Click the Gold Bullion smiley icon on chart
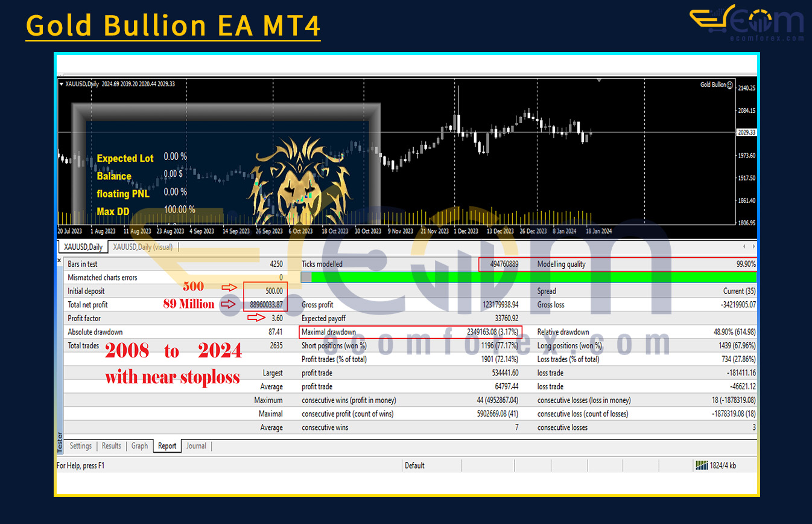 731,85
